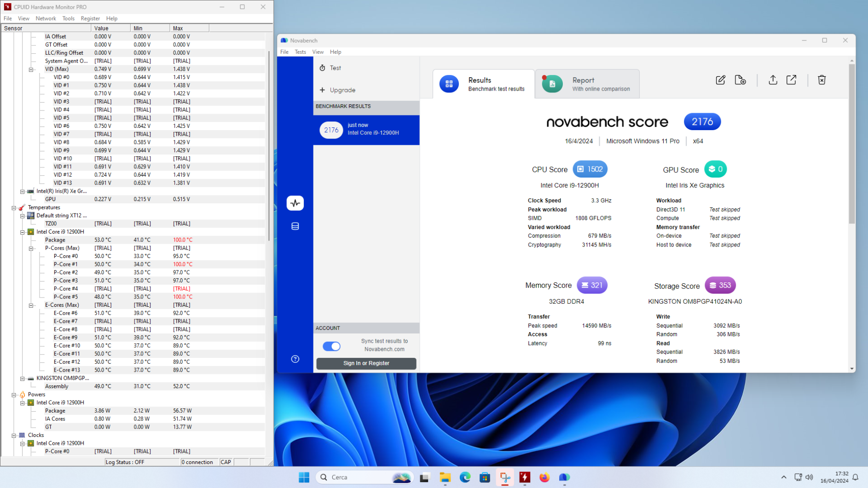Collapse the VID (Max) tree node

click(x=31, y=69)
